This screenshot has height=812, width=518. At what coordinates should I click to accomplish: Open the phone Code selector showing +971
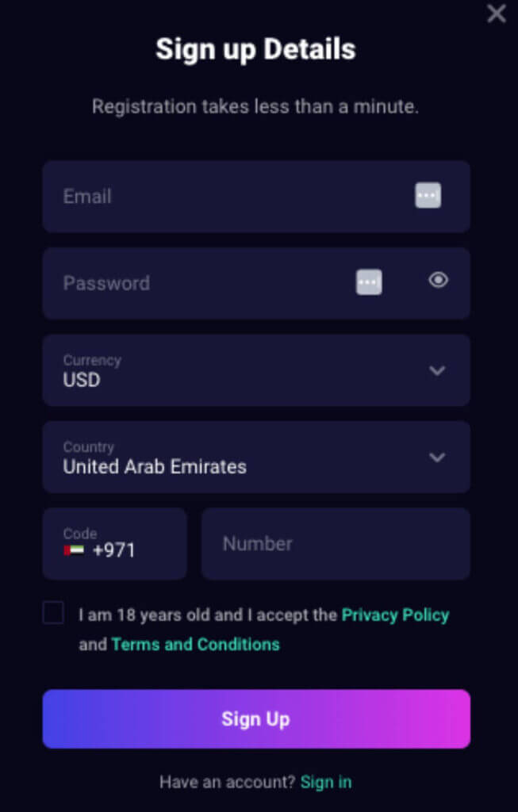[x=114, y=543]
